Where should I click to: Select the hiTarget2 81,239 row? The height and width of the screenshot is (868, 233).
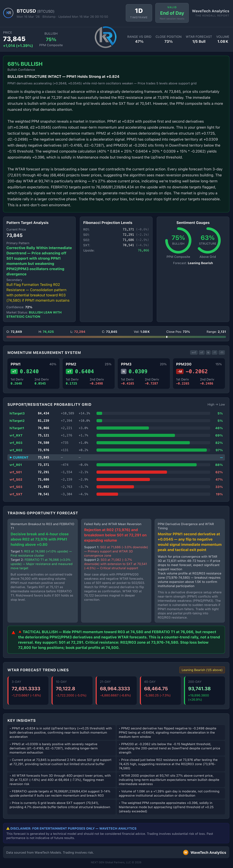[116, 421]
